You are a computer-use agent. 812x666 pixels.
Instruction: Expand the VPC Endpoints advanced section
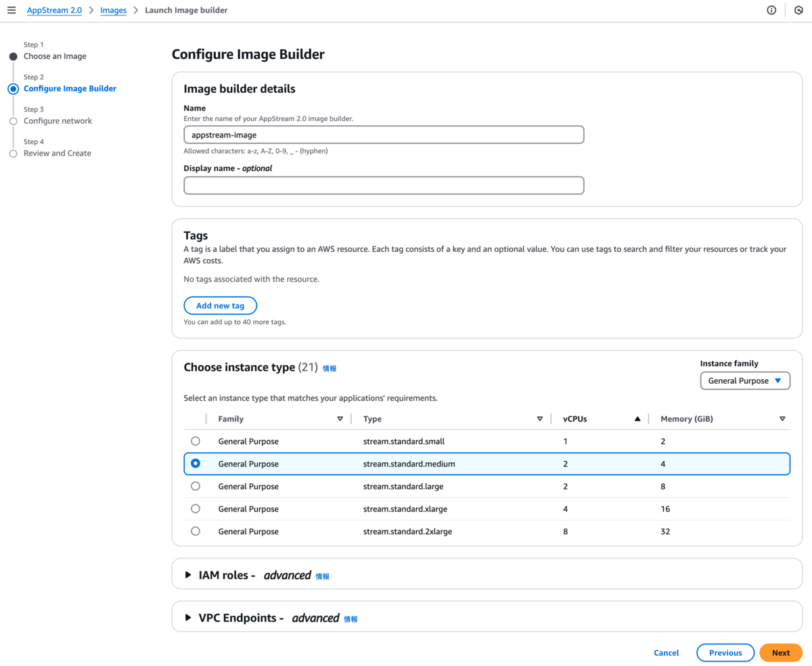pyautogui.click(x=189, y=618)
